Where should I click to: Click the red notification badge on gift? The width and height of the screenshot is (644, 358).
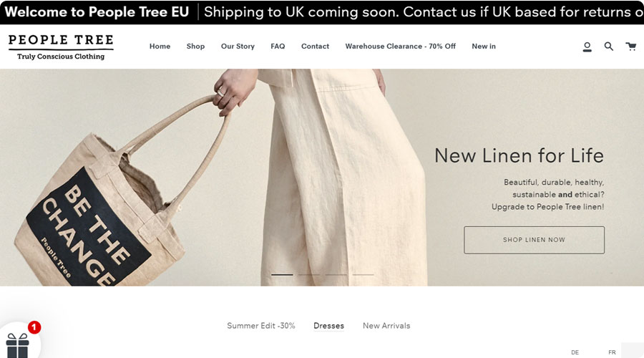[34, 328]
